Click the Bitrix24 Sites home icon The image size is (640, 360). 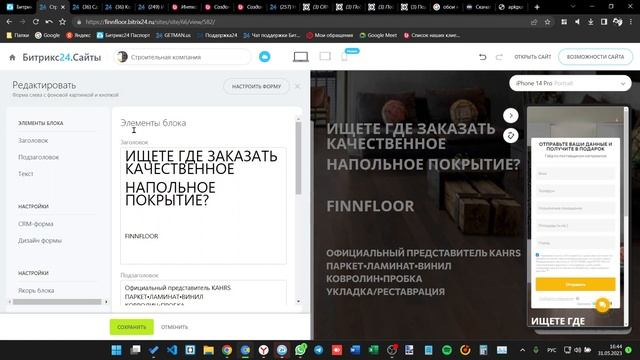click(12, 58)
